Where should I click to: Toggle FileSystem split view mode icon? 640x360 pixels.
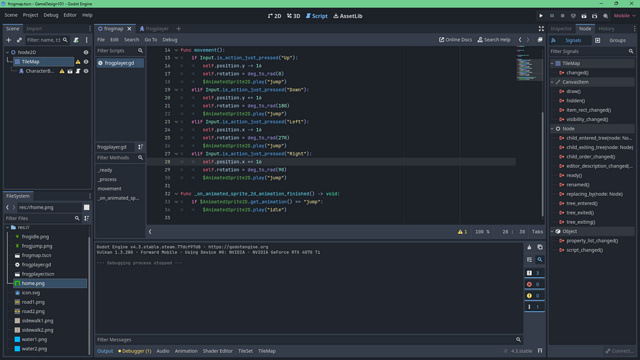tap(87, 207)
